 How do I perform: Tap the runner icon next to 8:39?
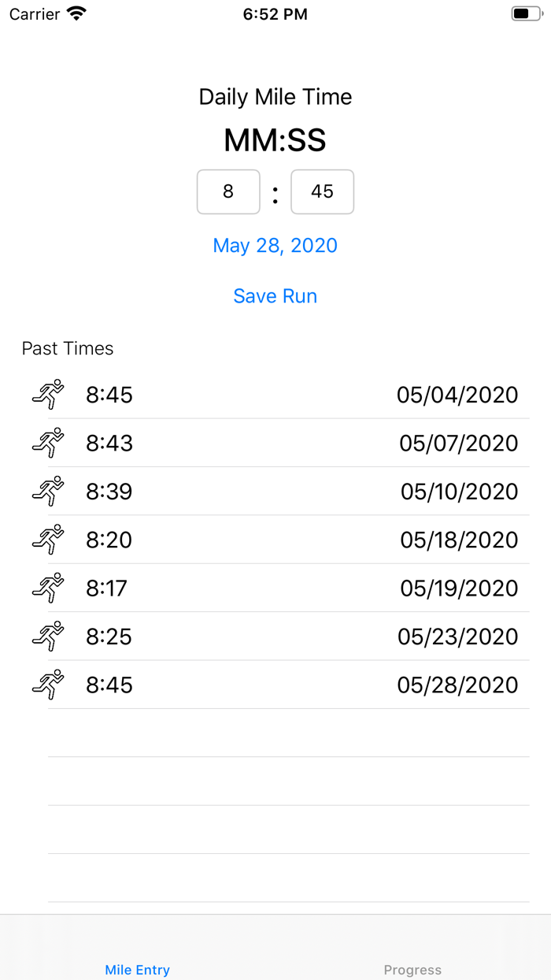[x=48, y=492]
